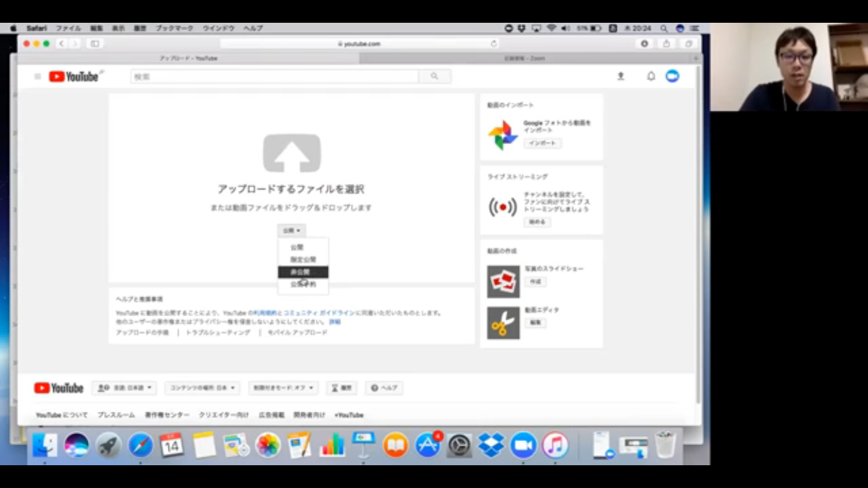Open Numbers chart app in Dock
Viewport: 868px width, 488px height.
[x=332, y=446]
